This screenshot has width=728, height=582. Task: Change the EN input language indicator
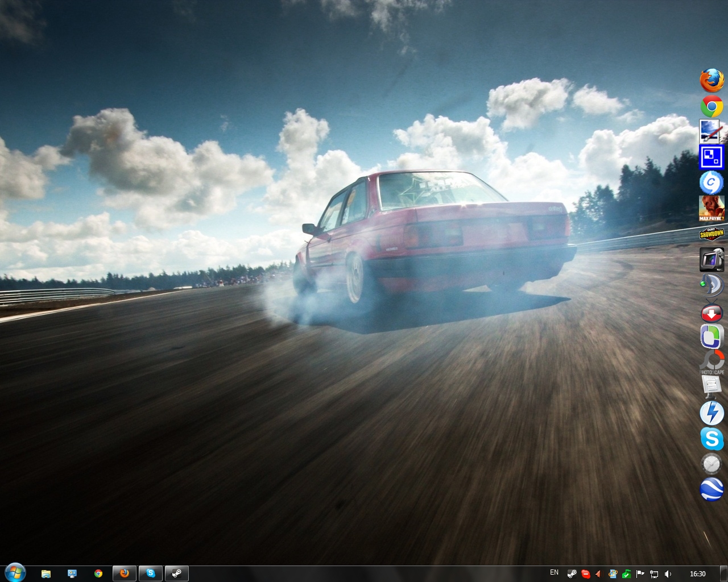pos(554,572)
